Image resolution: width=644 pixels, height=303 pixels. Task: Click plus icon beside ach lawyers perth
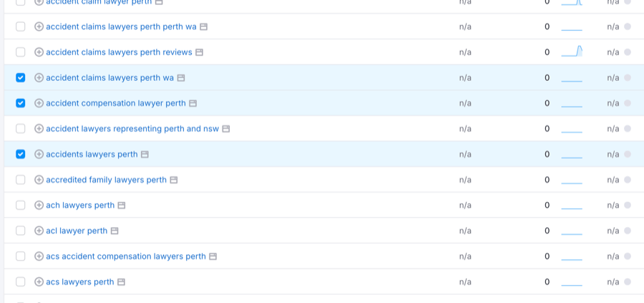[39, 206]
